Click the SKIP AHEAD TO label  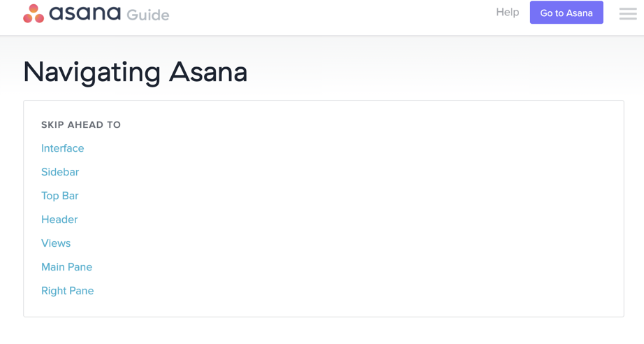click(81, 125)
